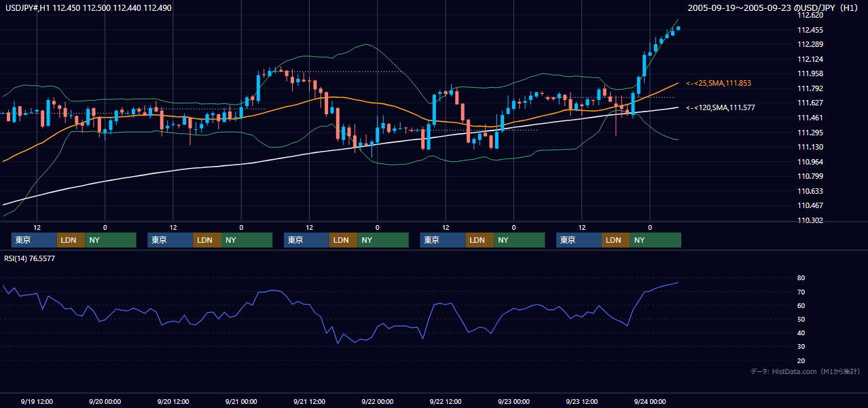Select the 9/23 00:00 time label
Image resolution: width=868 pixels, height=408 pixels.
(x=513, y=401)
